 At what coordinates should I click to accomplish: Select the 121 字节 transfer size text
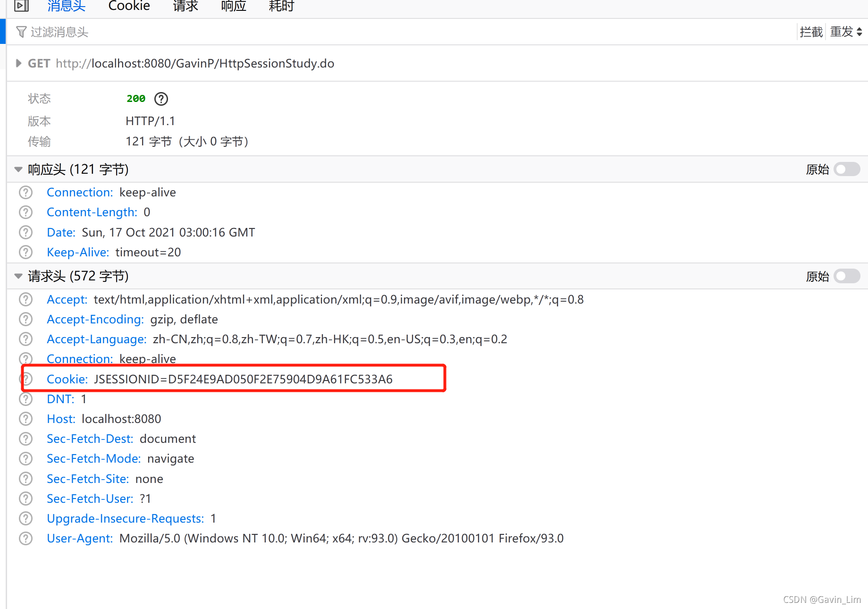[x=148, y=142]
